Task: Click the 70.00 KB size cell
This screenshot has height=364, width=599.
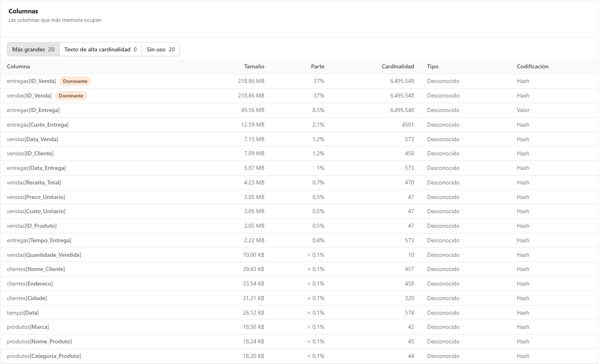Action: [254, 255]
